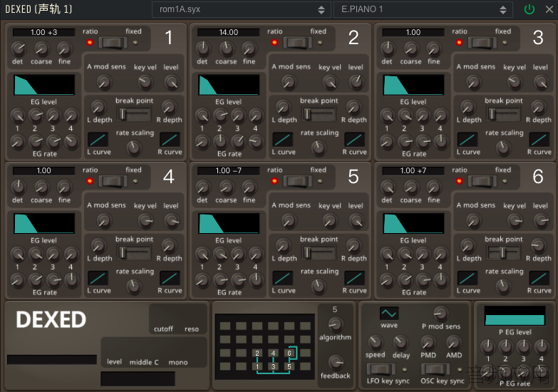Click the algorithm knob
Viewport: 558px width, 392px height.
coord(335,324)
